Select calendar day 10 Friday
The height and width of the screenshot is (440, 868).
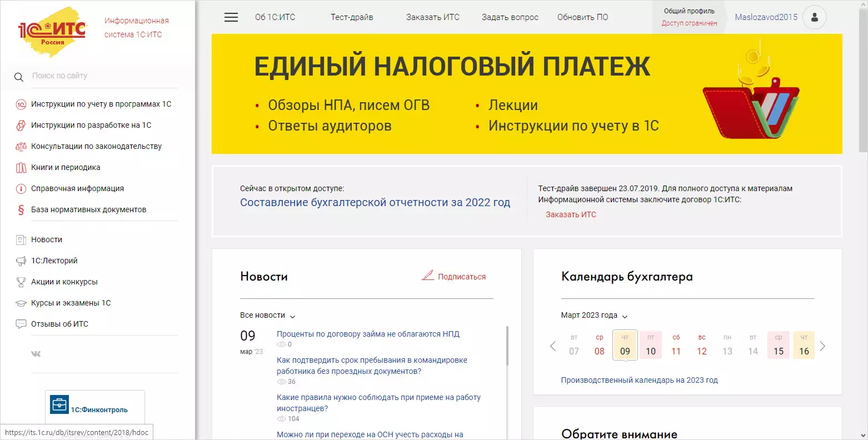pos(651,345)
